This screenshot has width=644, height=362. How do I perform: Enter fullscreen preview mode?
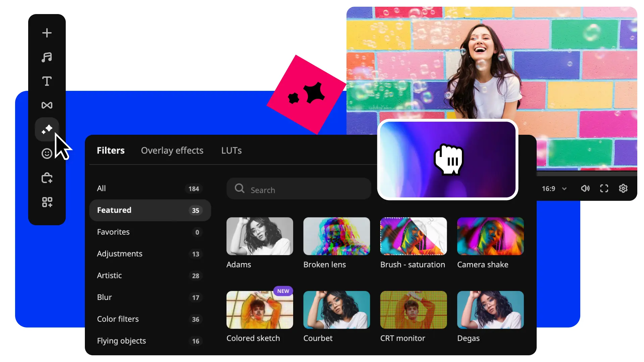point(604,188)
